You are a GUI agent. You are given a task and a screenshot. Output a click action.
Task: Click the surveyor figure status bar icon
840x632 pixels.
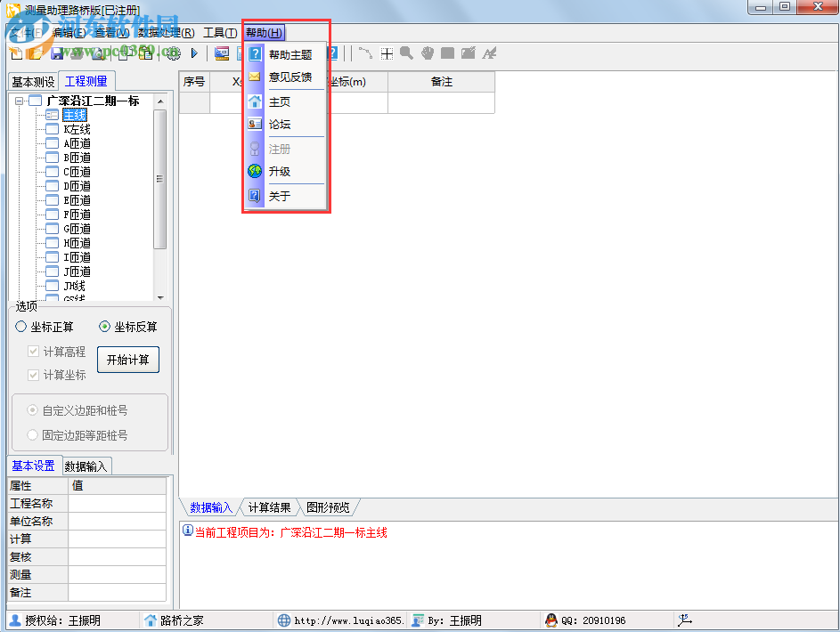pyautogui.click(x=685, y=620)
